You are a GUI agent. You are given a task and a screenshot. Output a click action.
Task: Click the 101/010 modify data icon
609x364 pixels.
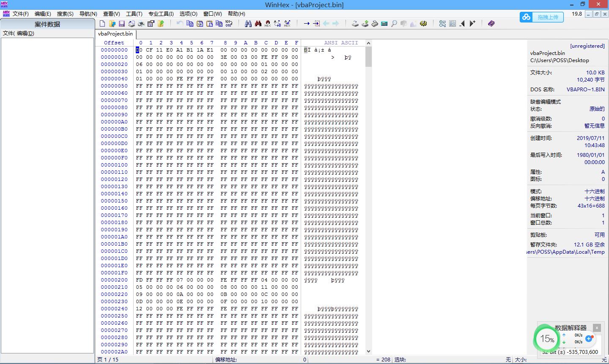(229, 24)
